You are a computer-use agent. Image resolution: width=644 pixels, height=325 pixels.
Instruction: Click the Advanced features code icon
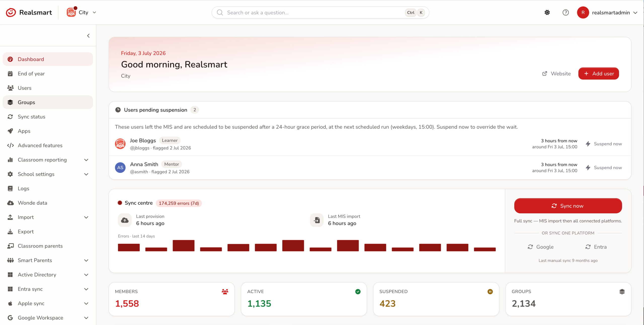pos(10,145)
